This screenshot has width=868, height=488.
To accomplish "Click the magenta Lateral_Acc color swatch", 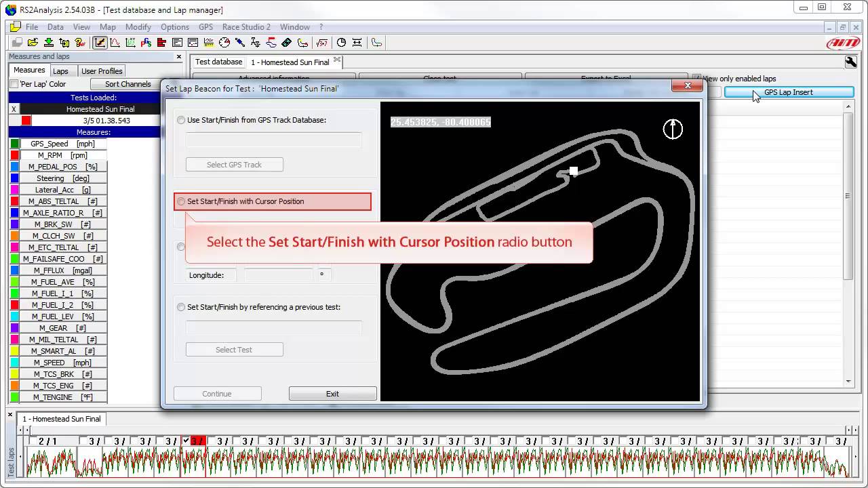I will 14,190.
